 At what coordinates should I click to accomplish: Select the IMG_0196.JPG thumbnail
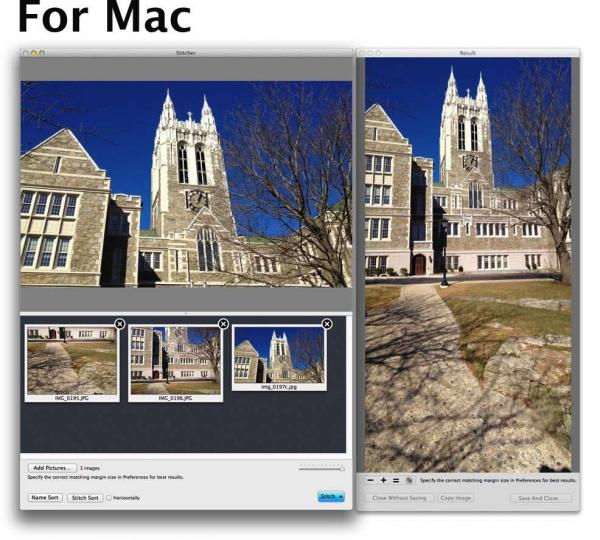pyautogui.click(x=175, y=363)
